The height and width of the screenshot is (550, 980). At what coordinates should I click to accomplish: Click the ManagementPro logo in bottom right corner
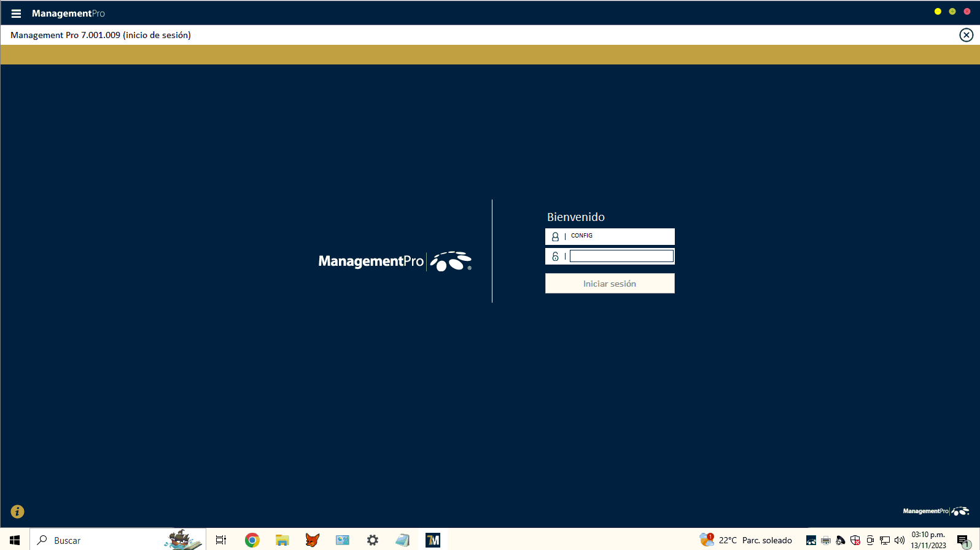(x=935, y=511)
